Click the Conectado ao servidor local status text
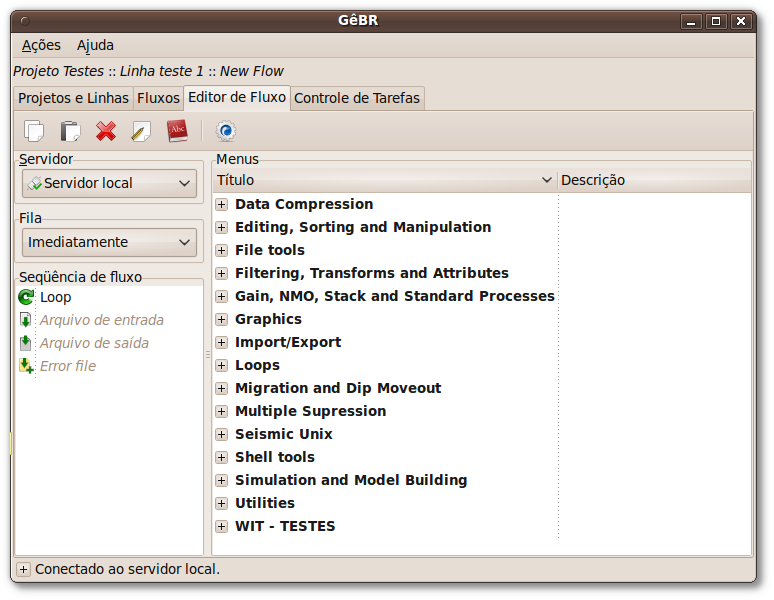This screenshot has height=600, width=774. click(127, 569)
